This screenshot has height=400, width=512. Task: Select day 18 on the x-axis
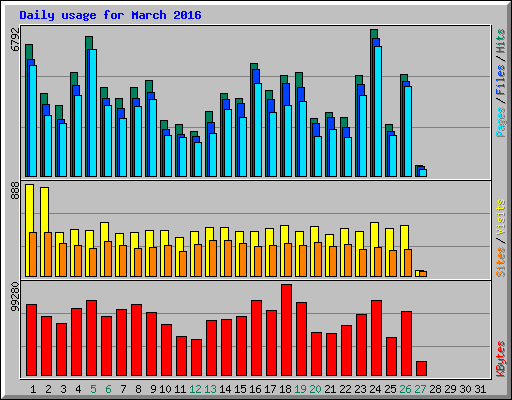click(285, 389)
